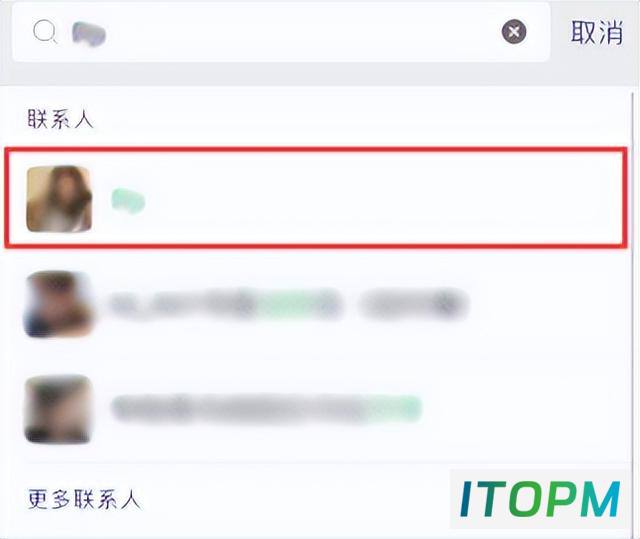The image size is (640, 539).
Task: Click the magnifier search icon
Action: 45,32
